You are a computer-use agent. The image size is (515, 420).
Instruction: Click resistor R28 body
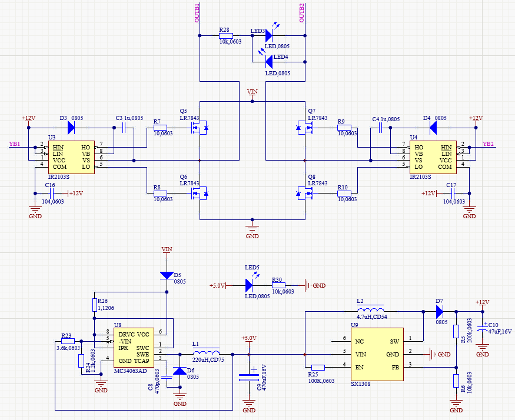226,35
